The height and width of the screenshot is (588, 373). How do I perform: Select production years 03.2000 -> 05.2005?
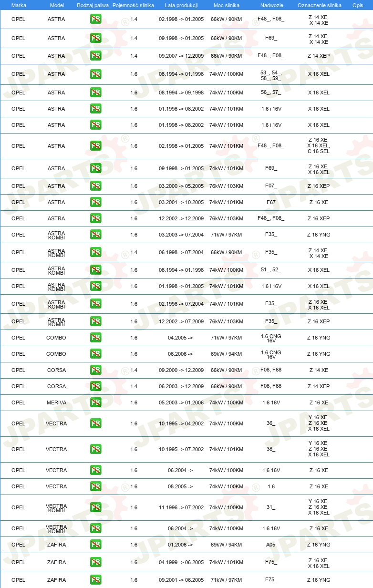pos(181,186)
